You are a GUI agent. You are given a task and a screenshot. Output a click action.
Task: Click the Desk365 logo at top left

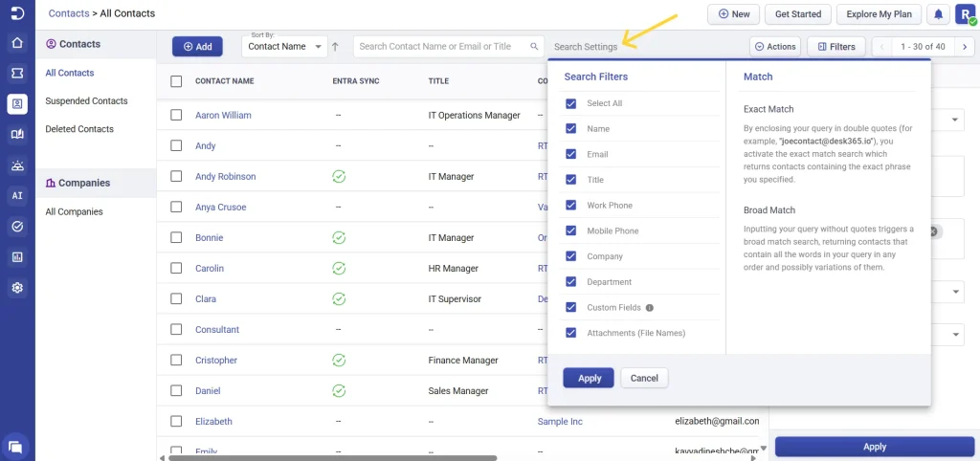(17, 13)
